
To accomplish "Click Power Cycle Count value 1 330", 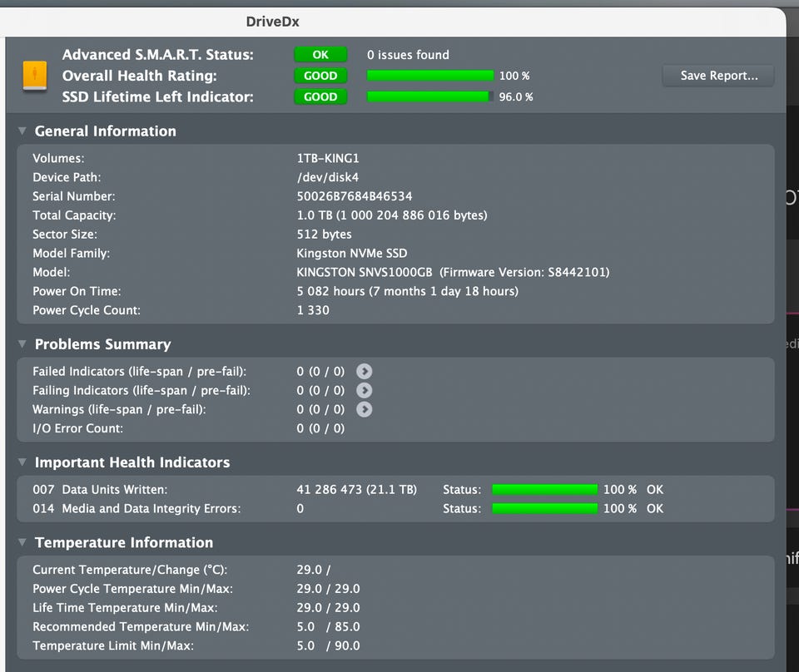I will [313, 310].
